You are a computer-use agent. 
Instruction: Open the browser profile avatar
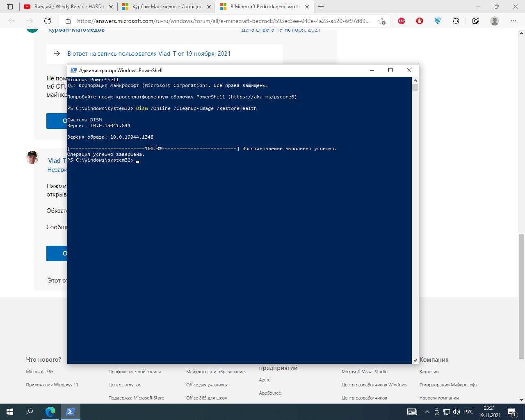[495, 21]
